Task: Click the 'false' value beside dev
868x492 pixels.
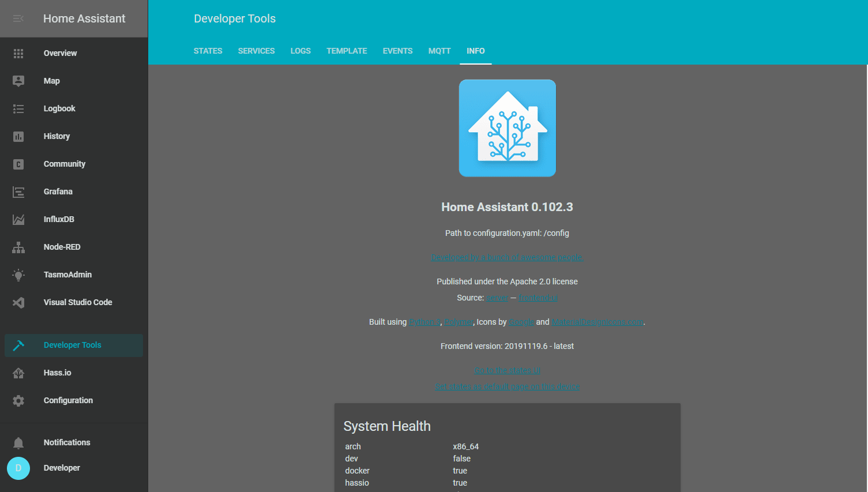Action: (x=462, y=459)
